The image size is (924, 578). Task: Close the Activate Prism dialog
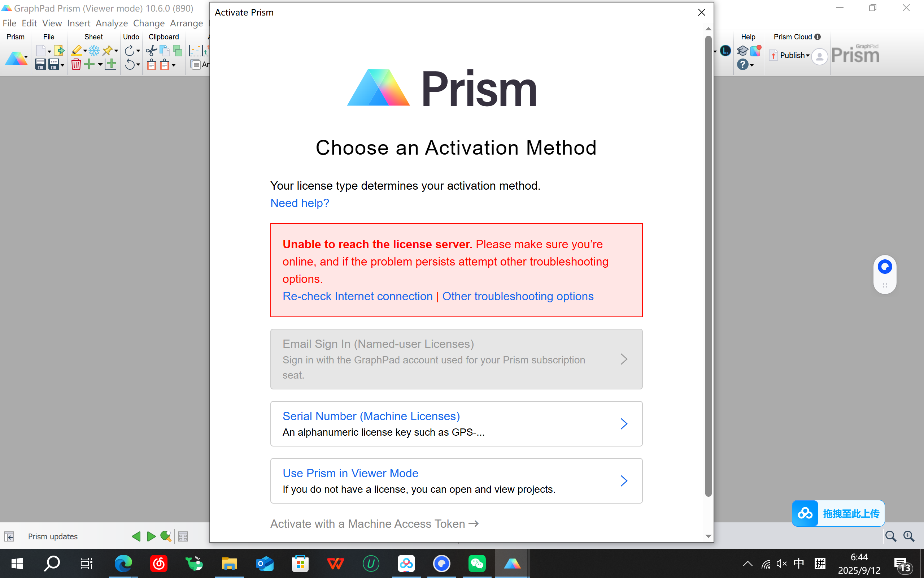click(x=701, y=12)
